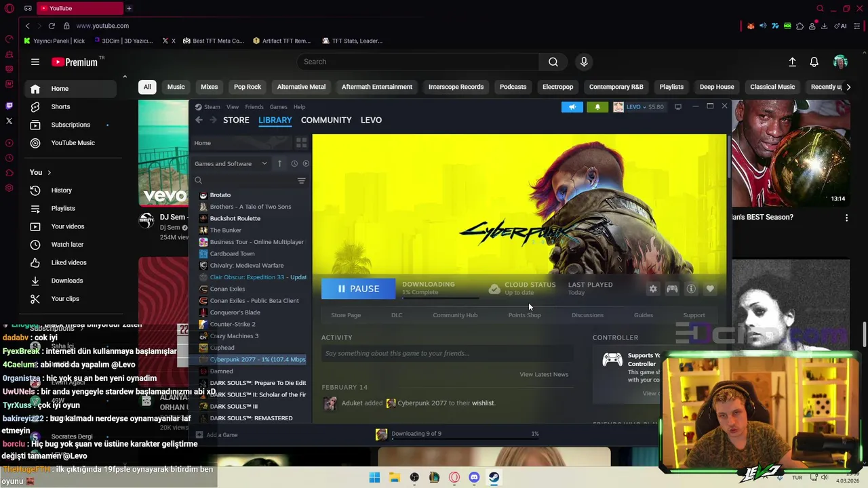Open Store Page link for Cyberpunk 2077
This screenshot has height=488, width=868.
[x=346, y=315]
